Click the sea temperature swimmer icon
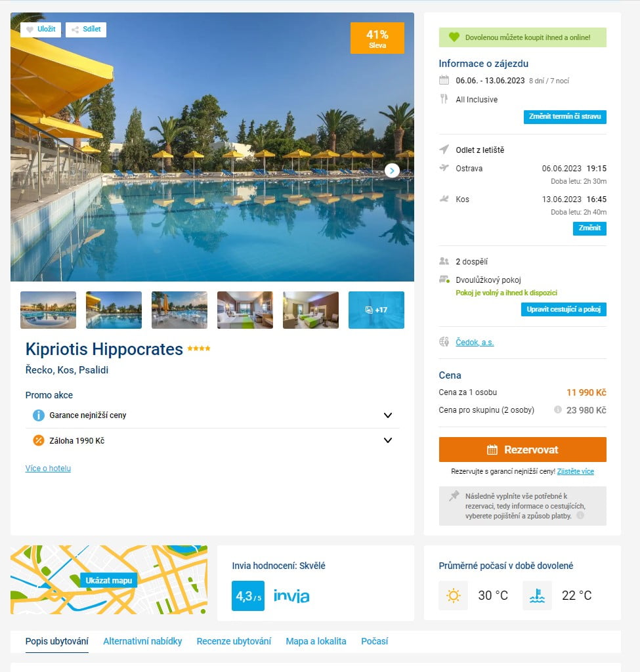Image resolution: width=640 pixels, height=672 pixels. [x=537, y=595]
